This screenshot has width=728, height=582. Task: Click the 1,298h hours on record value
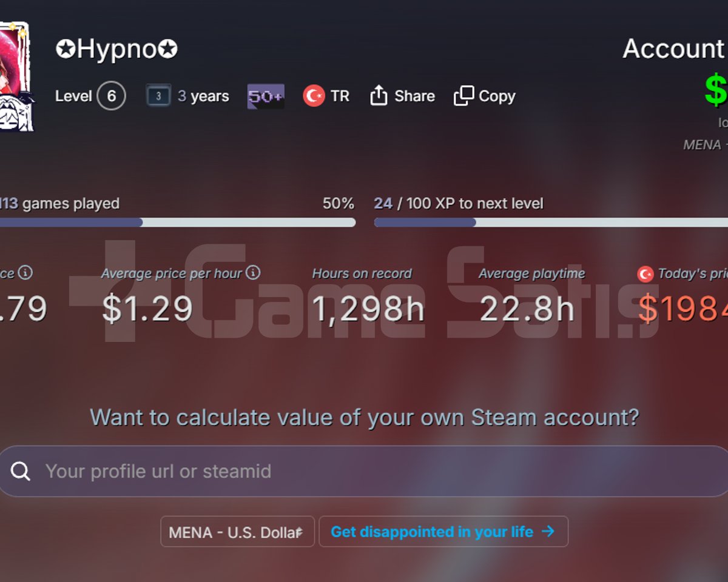368,308
